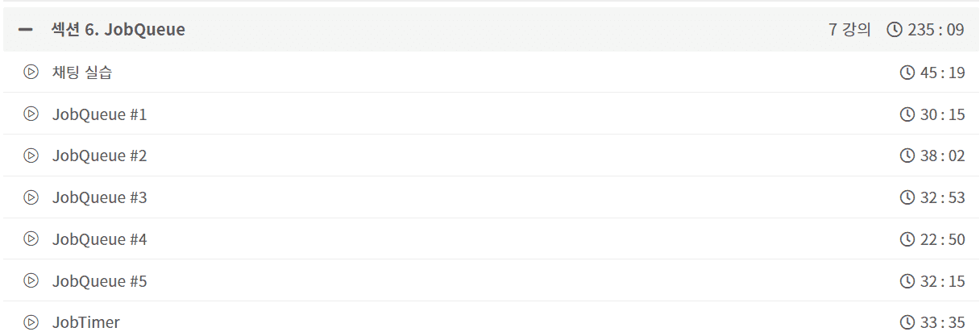
Task: Click the clock icon next to 33 : 35
Action: (907, 322)
